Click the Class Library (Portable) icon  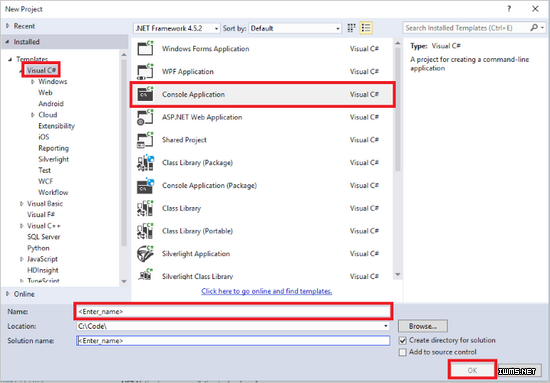pyautogui.click(x=145, y=231)
